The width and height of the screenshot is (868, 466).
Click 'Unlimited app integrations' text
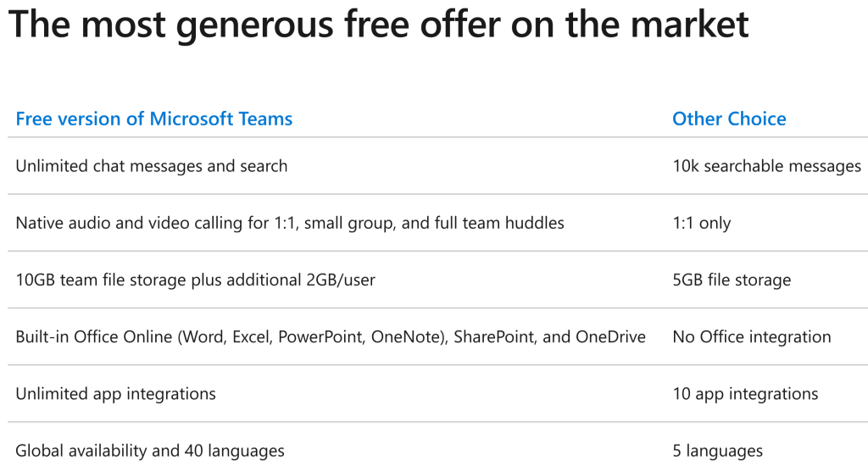pyautogui.click(x=115, y=394)
